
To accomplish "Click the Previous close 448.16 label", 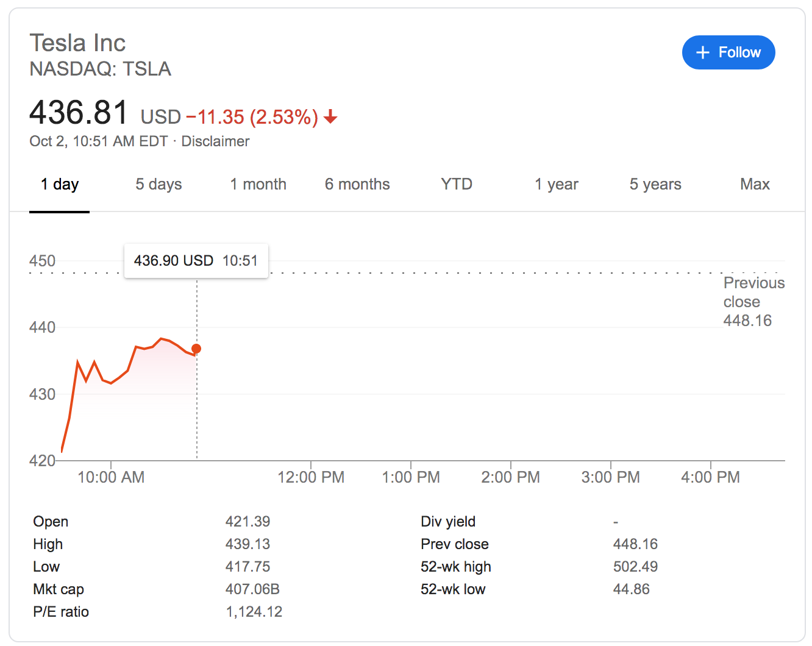I will click(x=753, y=302).
